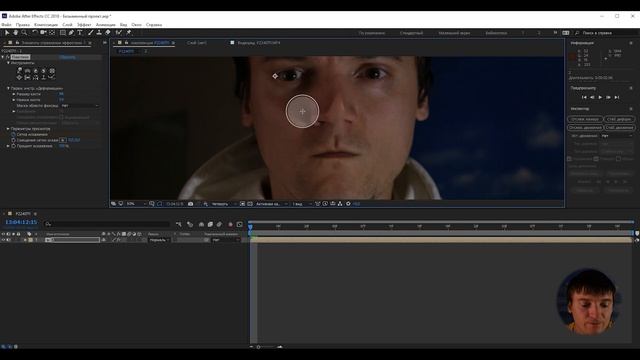Click the timeline layer search field

point(107,224)
